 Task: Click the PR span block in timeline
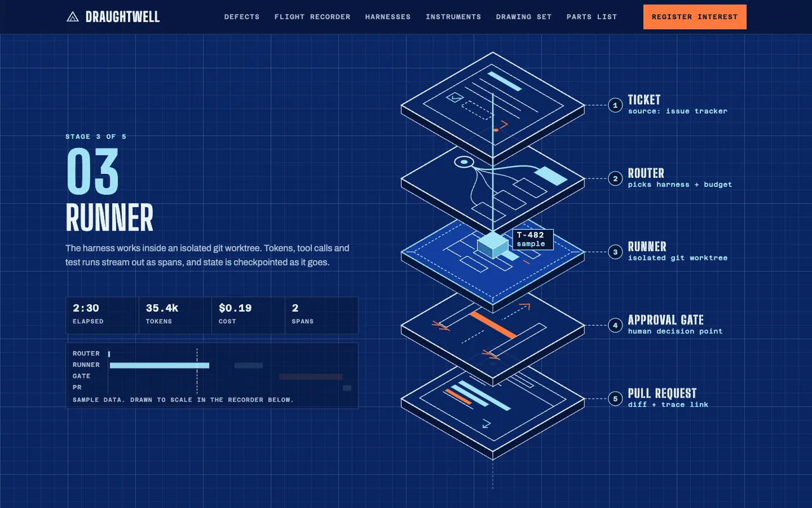pyautogui.click(x=347, y=388)
